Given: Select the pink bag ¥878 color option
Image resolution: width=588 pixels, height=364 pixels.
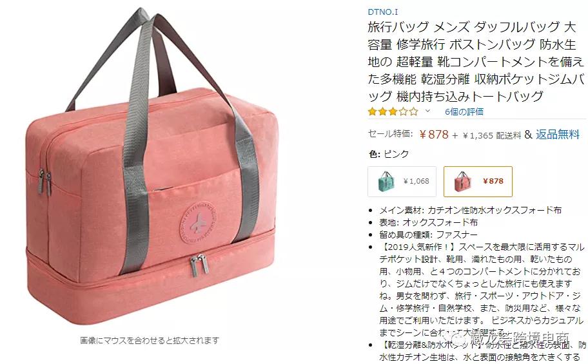Looking at the screenshot, I should [x=478, y=182].
